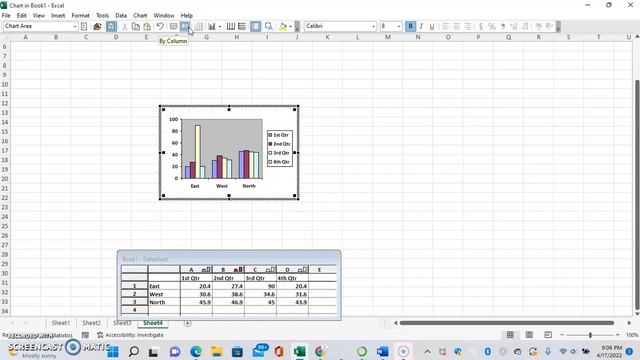
Task: Click the Undo arrow icon
Action: point(160,26)
